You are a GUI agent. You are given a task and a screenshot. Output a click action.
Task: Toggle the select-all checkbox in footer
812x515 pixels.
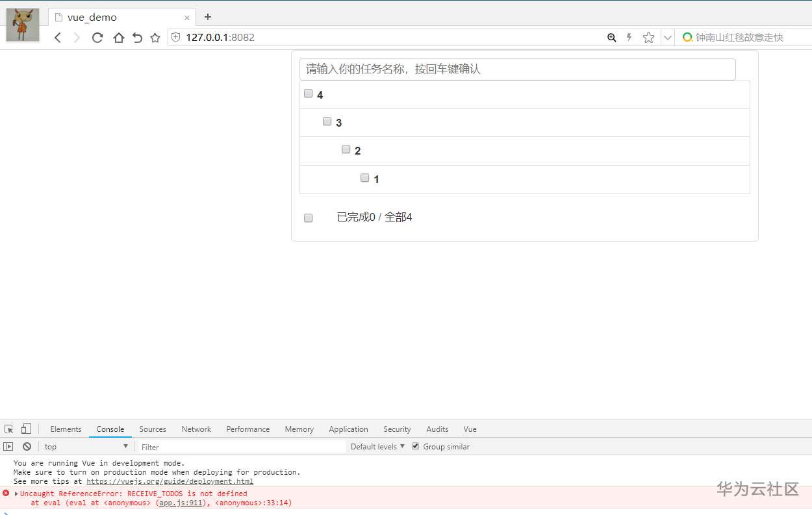tap(309, 218)
